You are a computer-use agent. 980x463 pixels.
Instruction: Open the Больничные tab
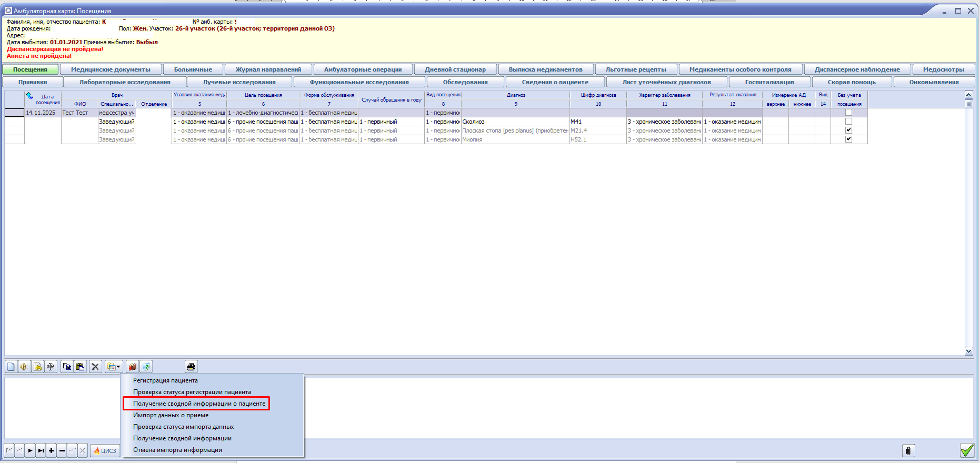click(x=193, y=69)
